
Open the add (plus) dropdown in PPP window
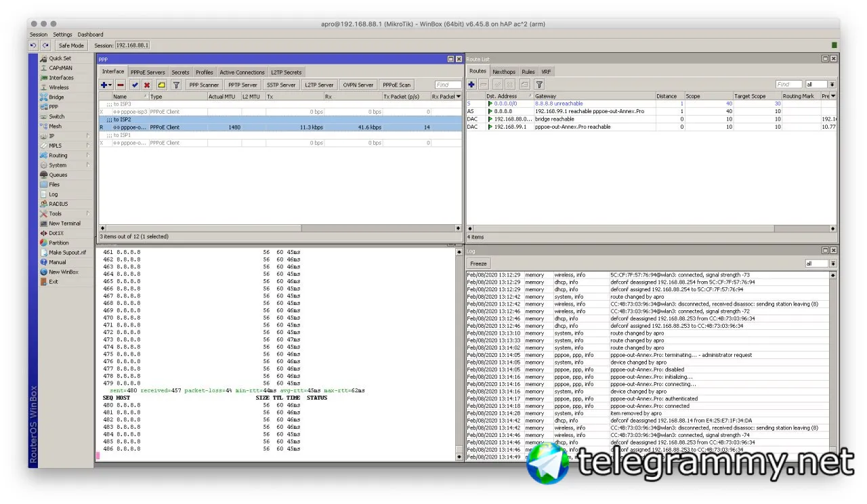pos(106,85)
